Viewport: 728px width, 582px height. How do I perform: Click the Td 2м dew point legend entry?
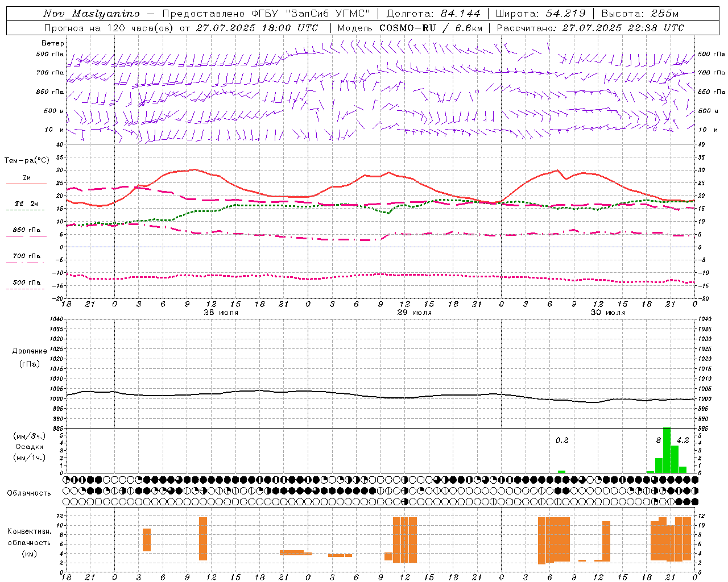(27, 203)
